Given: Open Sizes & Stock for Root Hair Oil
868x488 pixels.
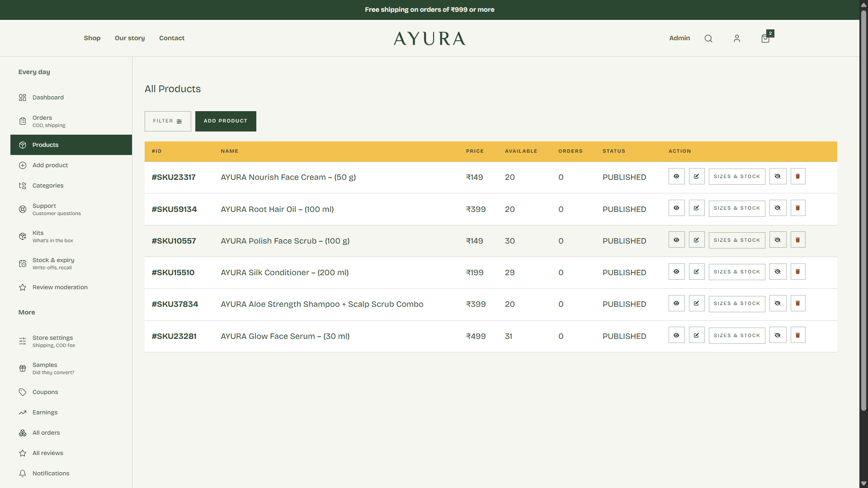Looking at the screenshot, I should [737, 208].
